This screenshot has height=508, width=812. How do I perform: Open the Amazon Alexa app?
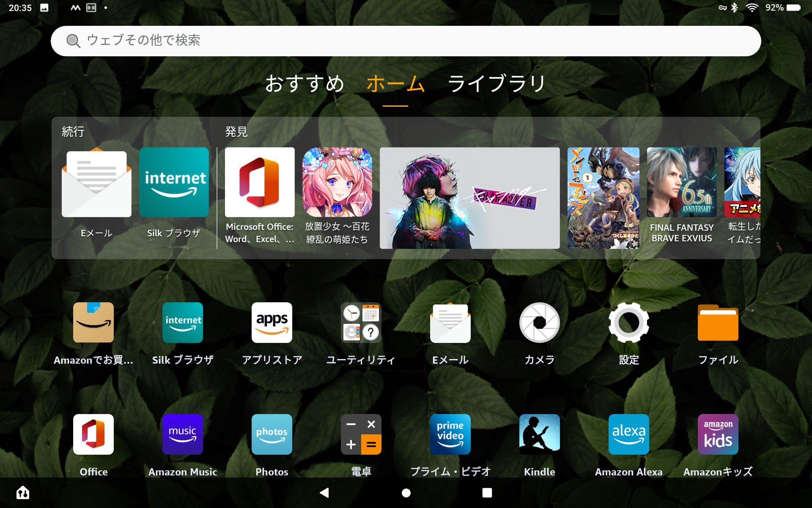pos(628,434)
